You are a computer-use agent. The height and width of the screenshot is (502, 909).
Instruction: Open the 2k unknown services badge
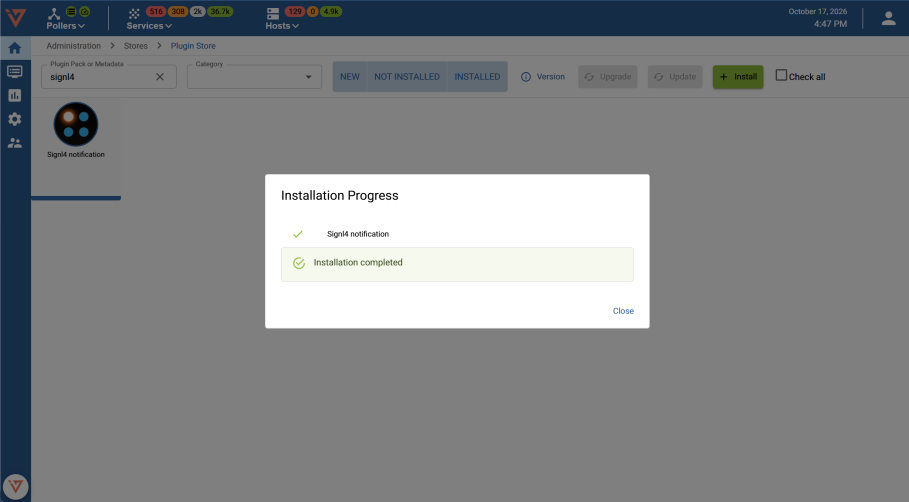pyautogui.click(x=198, y=12)
